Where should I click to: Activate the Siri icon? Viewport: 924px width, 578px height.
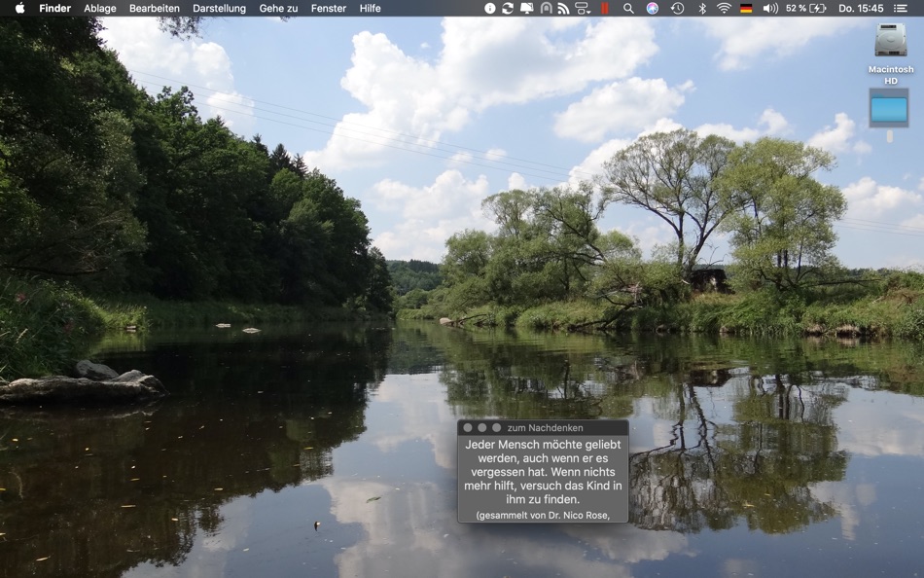coord(653,8)
